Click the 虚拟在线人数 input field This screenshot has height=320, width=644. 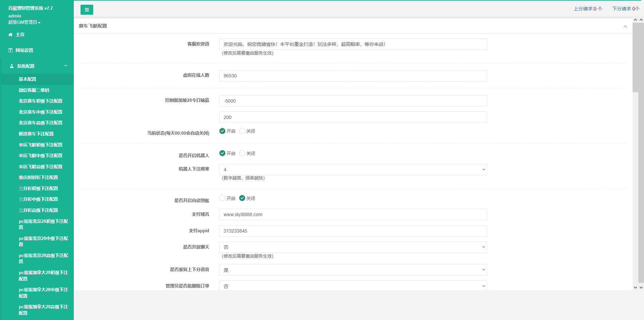(353, 76)
